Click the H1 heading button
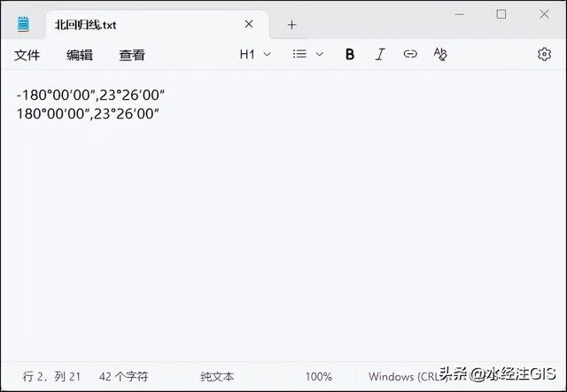The image size is (567, 392). (x=247, y=55)
